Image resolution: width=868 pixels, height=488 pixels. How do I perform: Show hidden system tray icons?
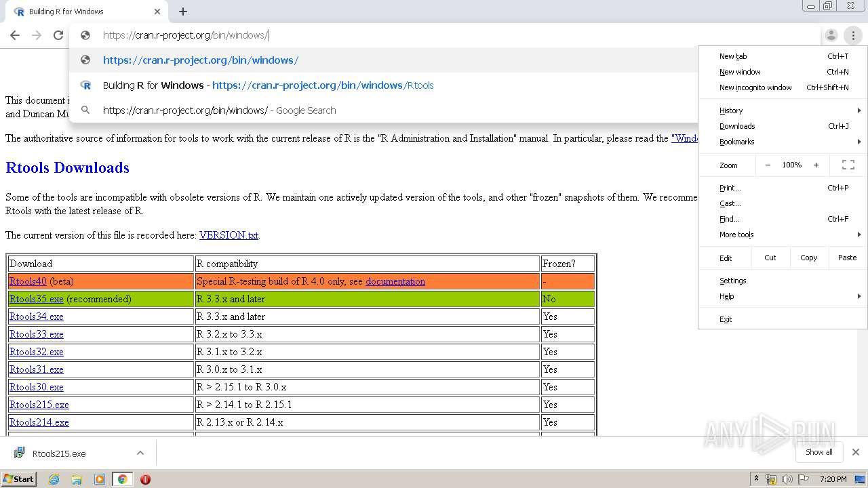[x=756, y=479]
